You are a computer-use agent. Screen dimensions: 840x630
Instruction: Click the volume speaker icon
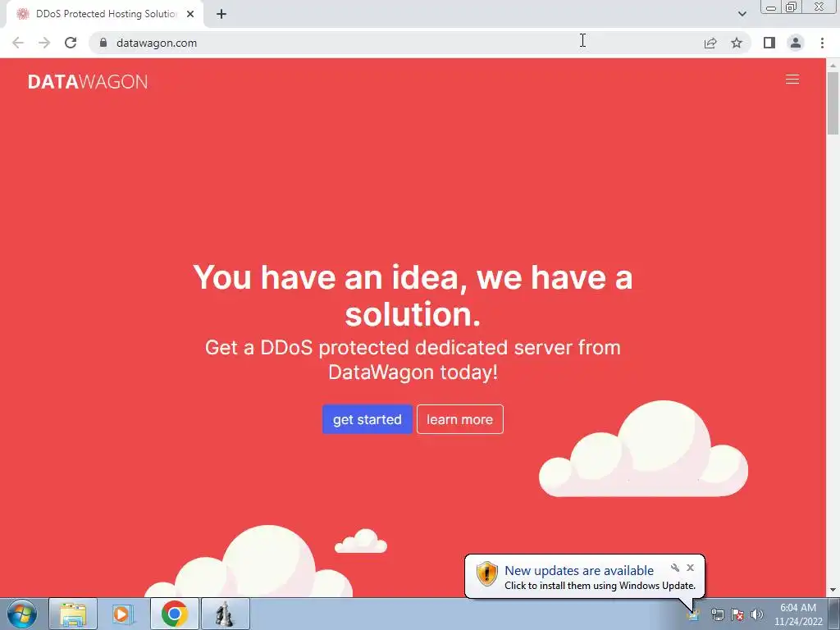(756, 615)
